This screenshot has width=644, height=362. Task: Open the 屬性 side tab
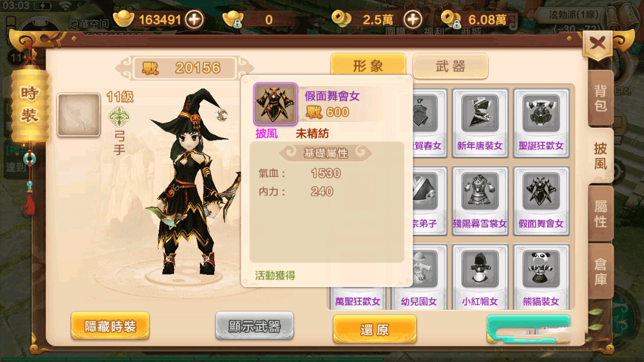click(x=601, y=214)
